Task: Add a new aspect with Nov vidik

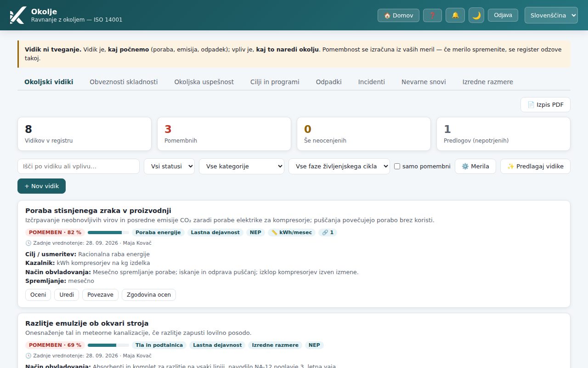Action: [41, 186]
